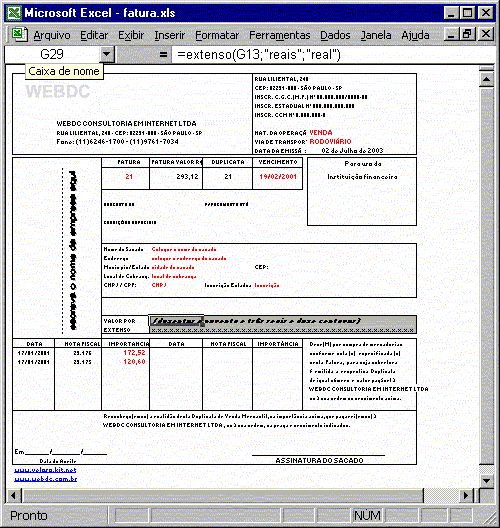
Task: Select the red fatura number 21 cell
Action: [x=129, y=176]
